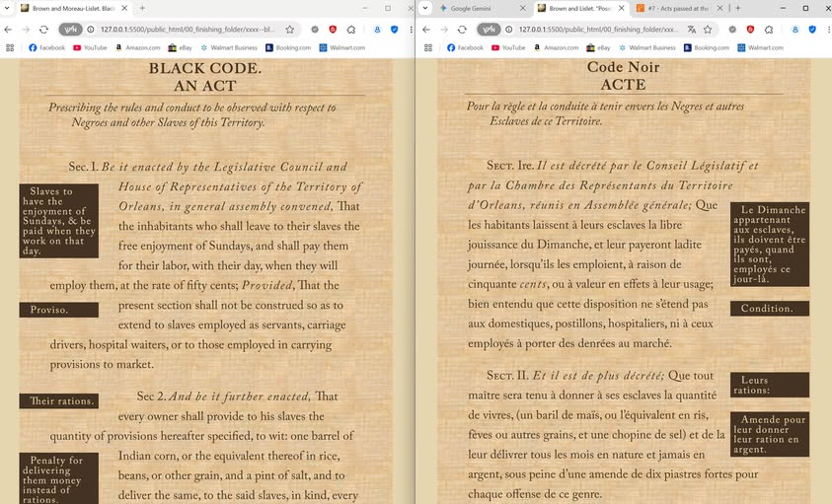Open Walmart.com bookmark in the right window

point(760,47)
